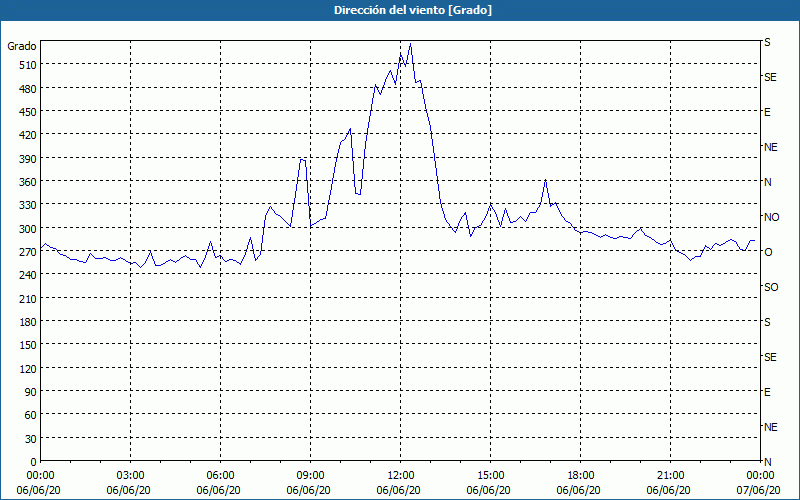This screenshot has height=500, width=800.
Task: Click the 'SO' compass direction label
Action: pos(771,287)
